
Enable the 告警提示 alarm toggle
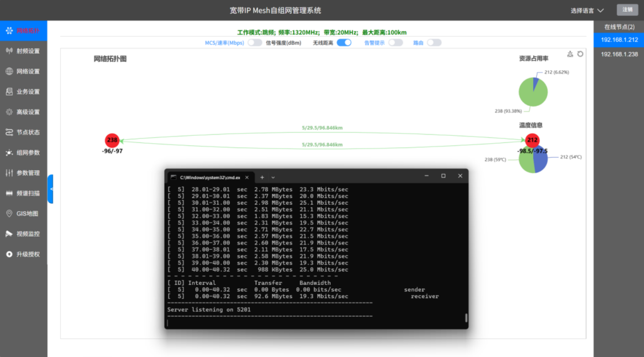tap(395, 43)
